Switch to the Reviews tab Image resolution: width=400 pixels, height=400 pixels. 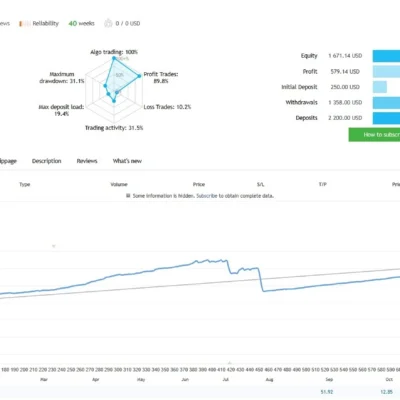87,161
